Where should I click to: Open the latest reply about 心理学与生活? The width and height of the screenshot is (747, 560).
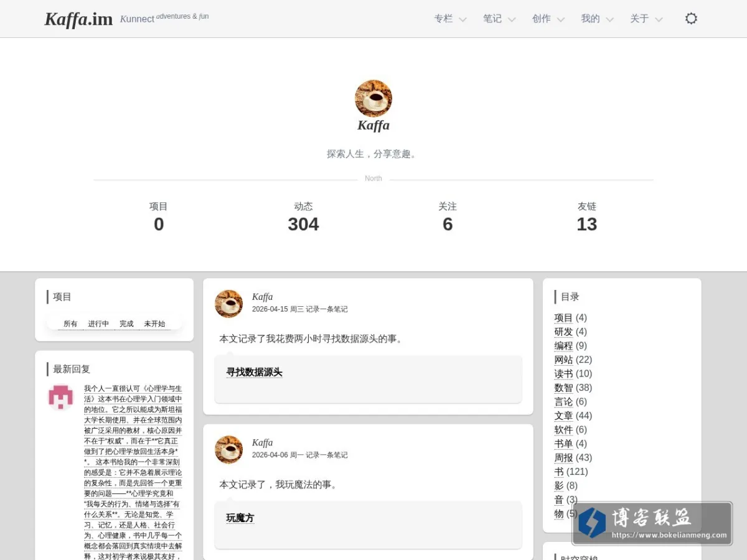[x=133, y=473]
